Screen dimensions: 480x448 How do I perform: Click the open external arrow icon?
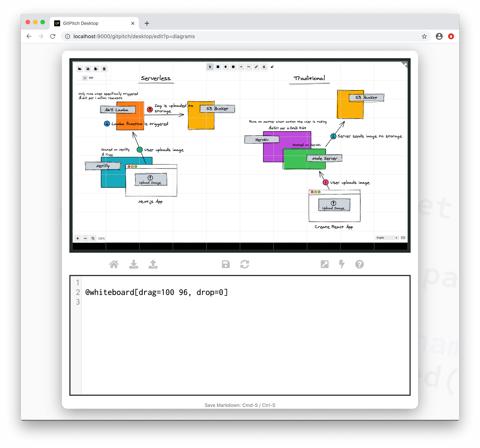click(x=325, y=264)
